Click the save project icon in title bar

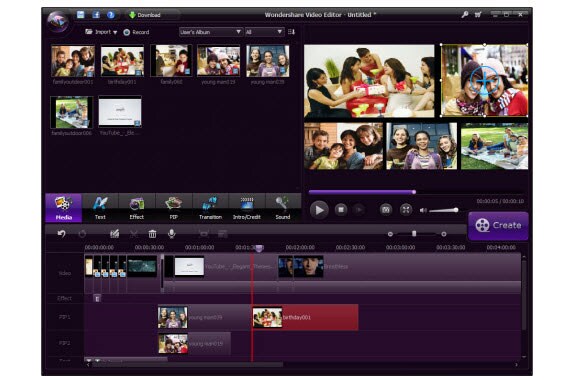tap(81, 15)
